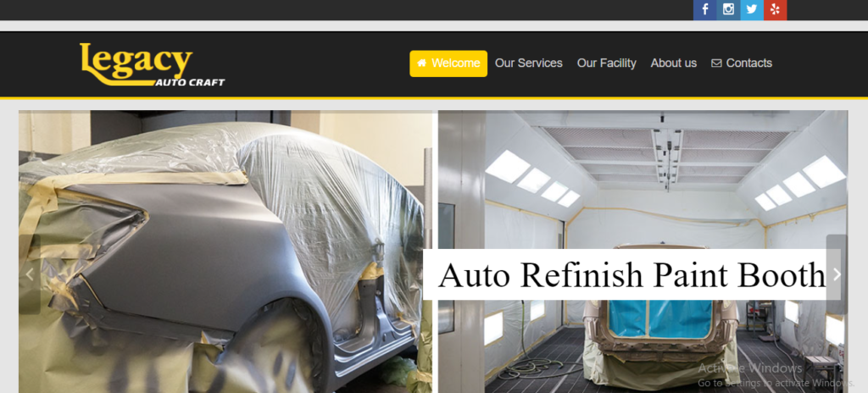Open the Our Services menu item
Viewport: 868px width, 393px height.
coord(529,64)
